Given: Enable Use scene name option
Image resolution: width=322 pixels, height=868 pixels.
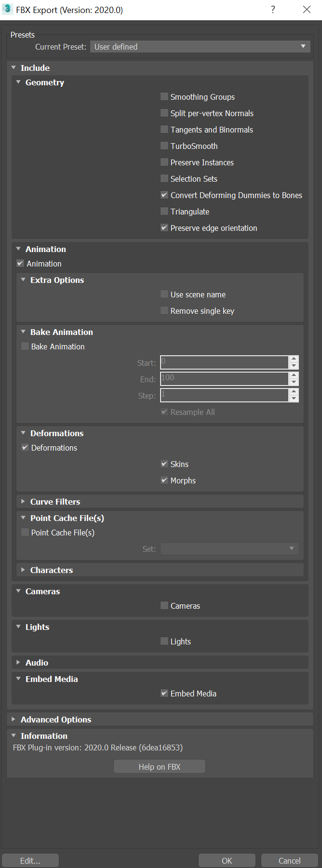Looking at the screenshot, I should (164, 294).
